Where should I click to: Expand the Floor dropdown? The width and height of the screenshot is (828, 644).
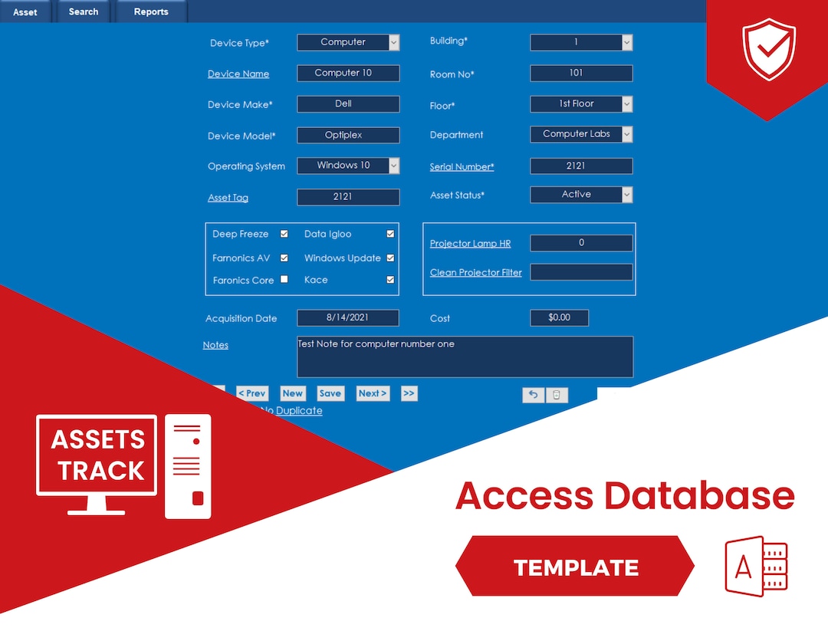(x=626, y=103)
